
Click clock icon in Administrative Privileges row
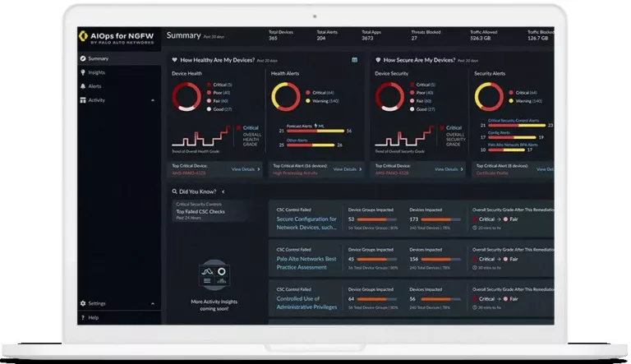(x=475, y=307)
